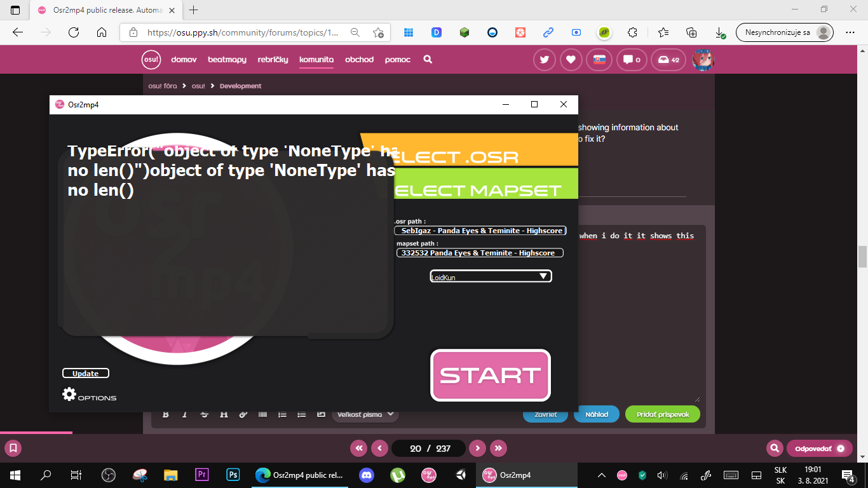Open the Veľkosť písma dropdown

[365, 414]
